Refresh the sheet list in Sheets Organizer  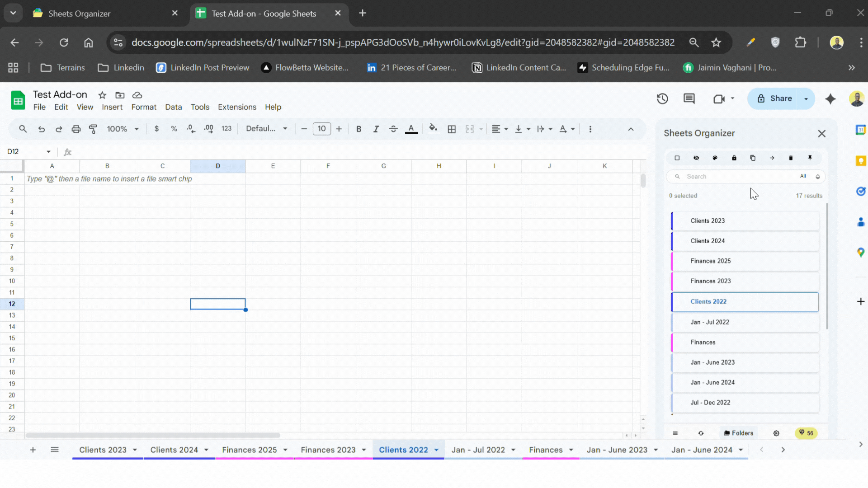(x=701, y=432)
